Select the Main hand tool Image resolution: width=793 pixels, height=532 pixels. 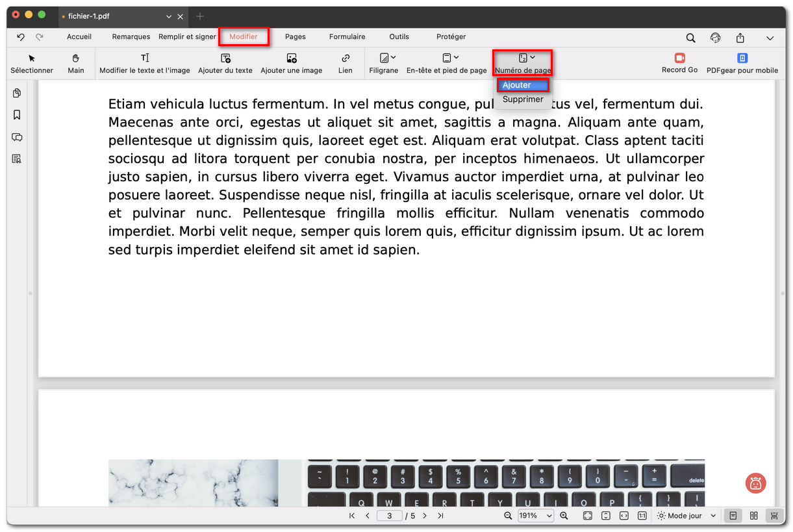tap(76, 63)
